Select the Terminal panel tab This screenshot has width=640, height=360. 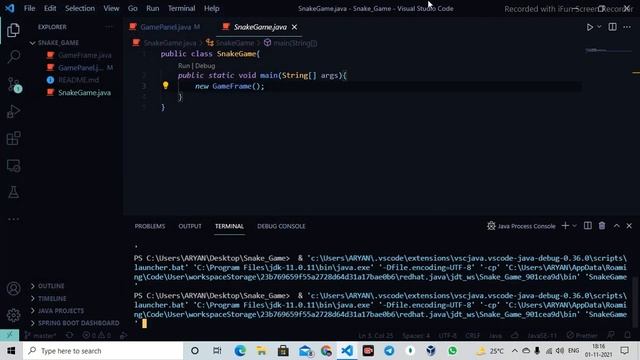(x=229, y=226)
